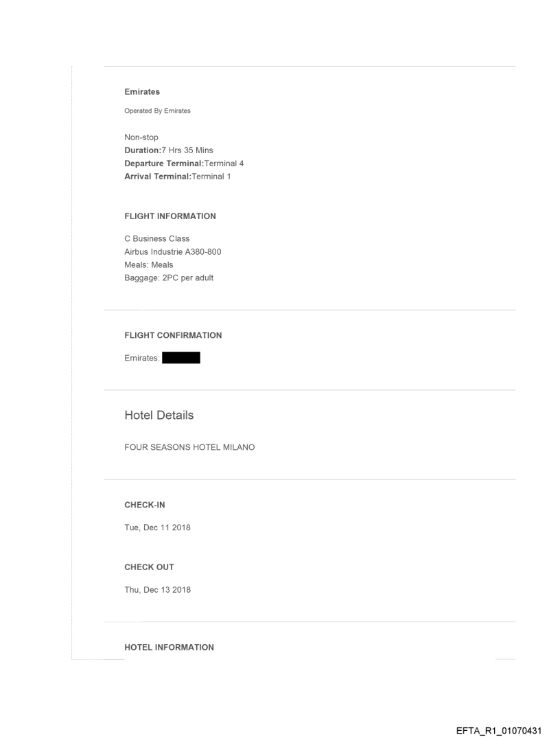Select the Departure Terminal 4 line
The height and width of the screenshot is (737, 560).
pos(184,163)
